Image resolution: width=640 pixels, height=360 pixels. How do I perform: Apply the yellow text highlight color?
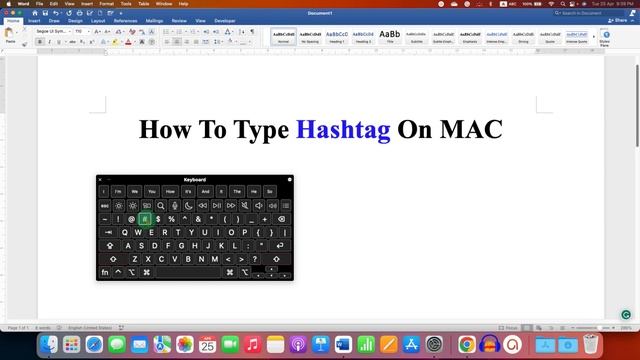[x=115, y=42]
